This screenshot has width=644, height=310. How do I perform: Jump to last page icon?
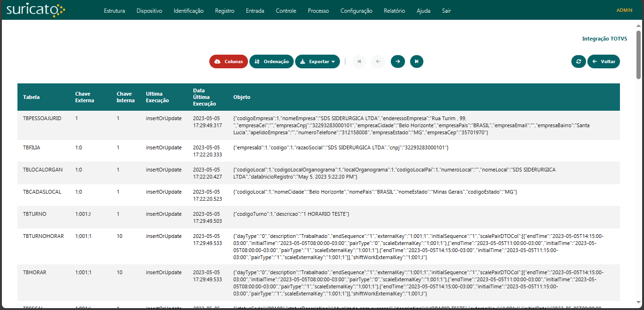417,61
